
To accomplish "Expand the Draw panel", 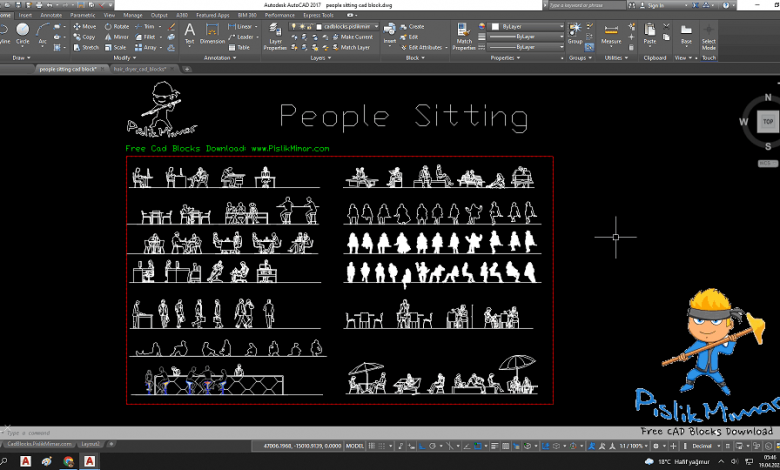I will coord(21,58).
